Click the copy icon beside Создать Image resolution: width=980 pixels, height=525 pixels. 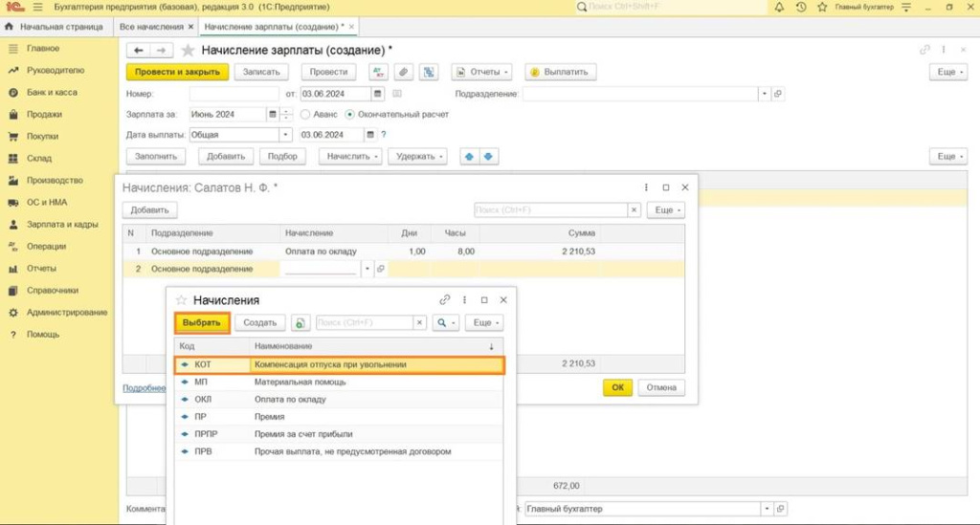[301, 323]
